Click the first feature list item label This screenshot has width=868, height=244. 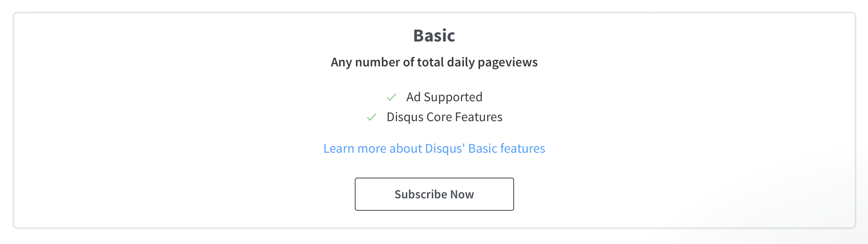click(444, 97)
